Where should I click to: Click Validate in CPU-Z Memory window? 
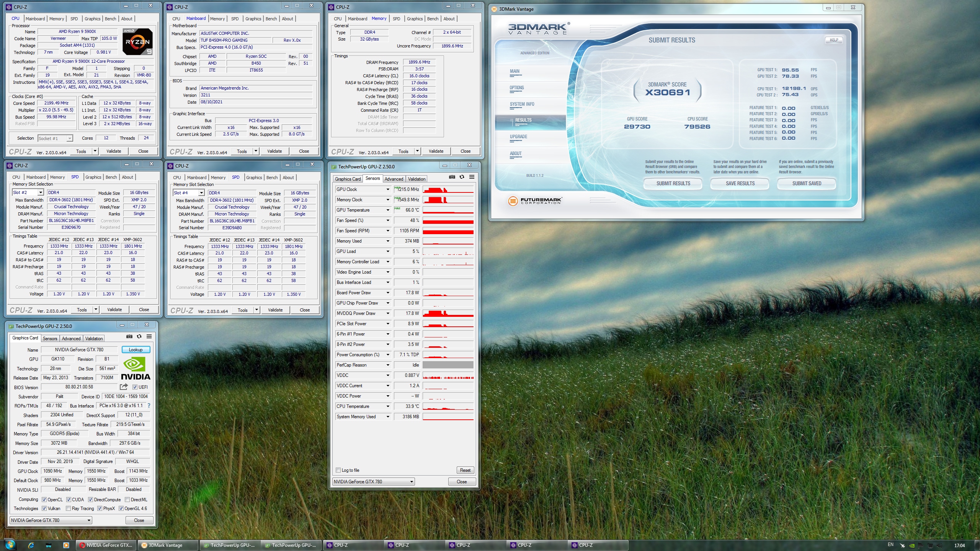pos(436,151)
